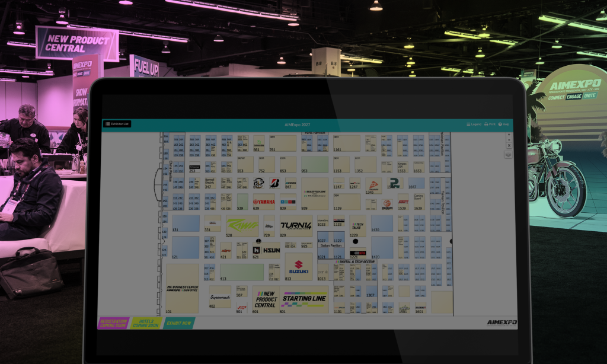Select the green booth 953

(315, 165)
